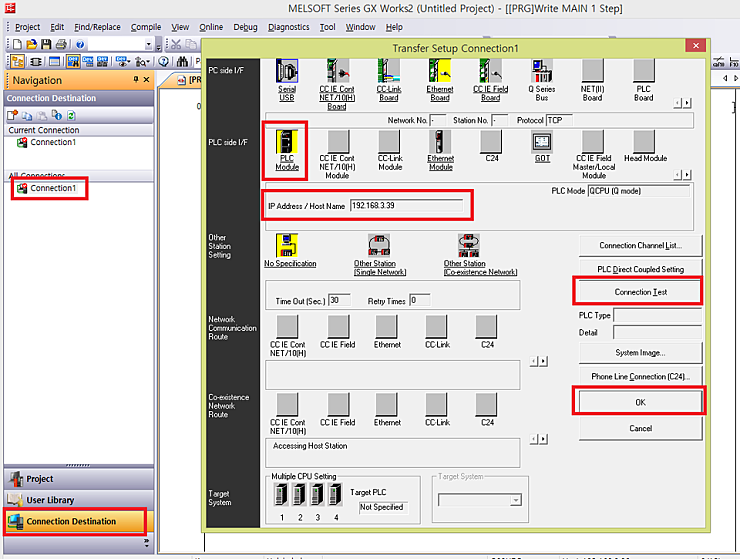Expand hidden Navigation panel buttons chevron
740x559 pixels.
coord(147,543)
